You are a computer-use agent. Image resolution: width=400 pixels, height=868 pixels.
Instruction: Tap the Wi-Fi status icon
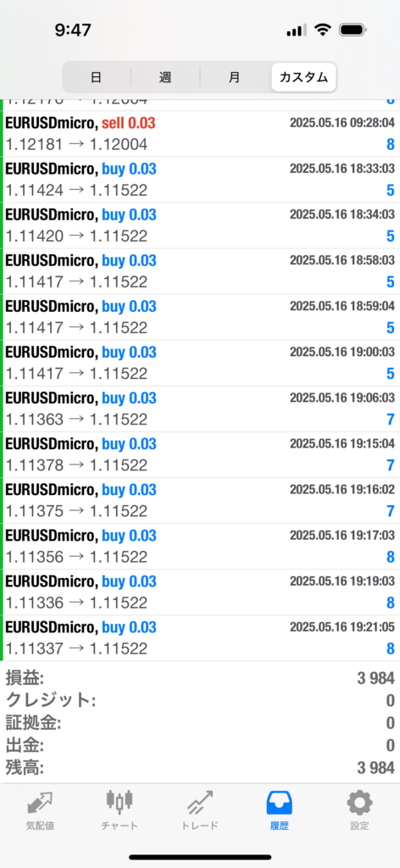321,30
